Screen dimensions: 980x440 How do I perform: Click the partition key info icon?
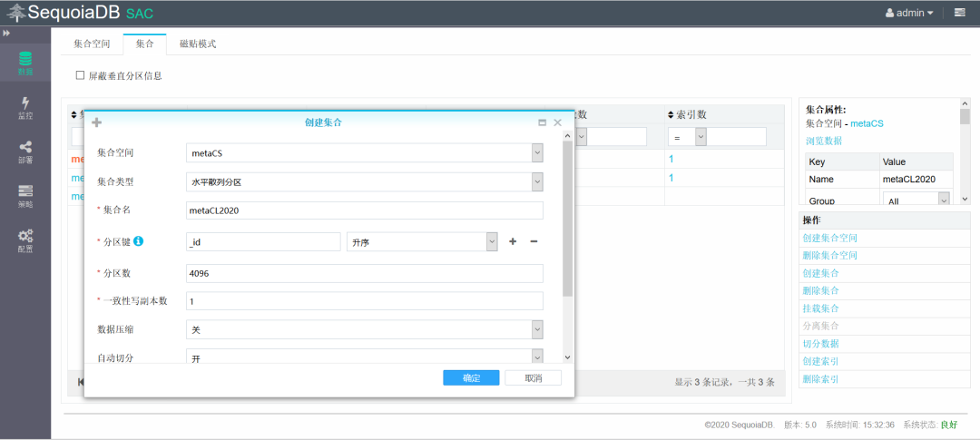coord(139,240)
